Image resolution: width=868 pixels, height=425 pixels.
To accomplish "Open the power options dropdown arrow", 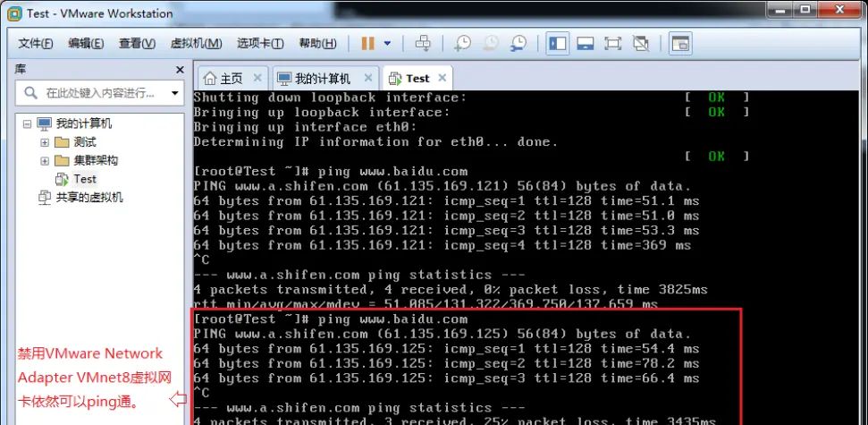I will pyautogui.click(x=387, y=43).
